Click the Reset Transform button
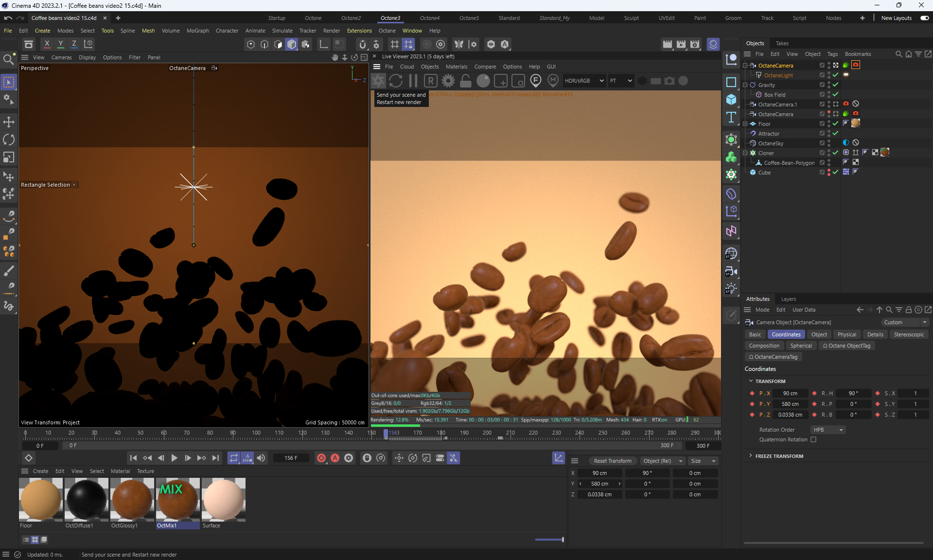Viewport: 933px width, 560px height. tap(612, 461)
